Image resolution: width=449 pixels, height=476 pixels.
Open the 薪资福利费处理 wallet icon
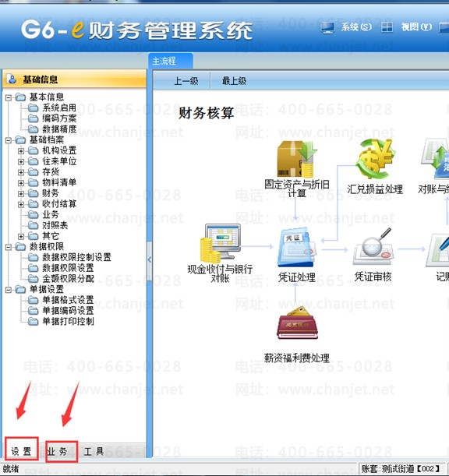click(x=297, y=323)
